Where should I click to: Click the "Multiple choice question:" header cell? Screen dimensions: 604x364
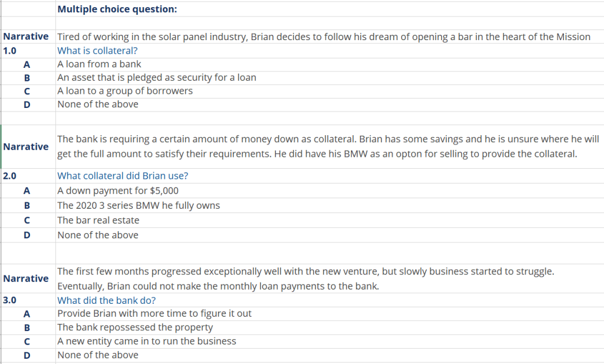tap(117, 9)
